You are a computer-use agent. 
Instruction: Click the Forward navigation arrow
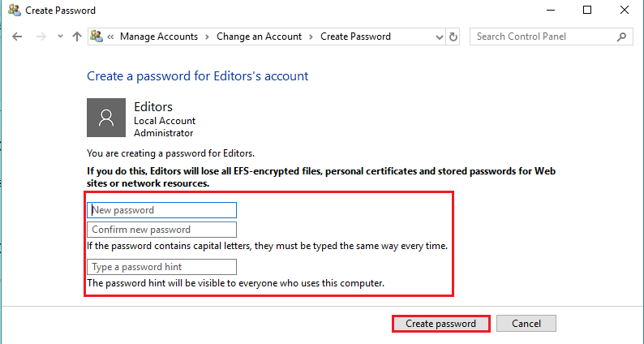coord(41,37)
